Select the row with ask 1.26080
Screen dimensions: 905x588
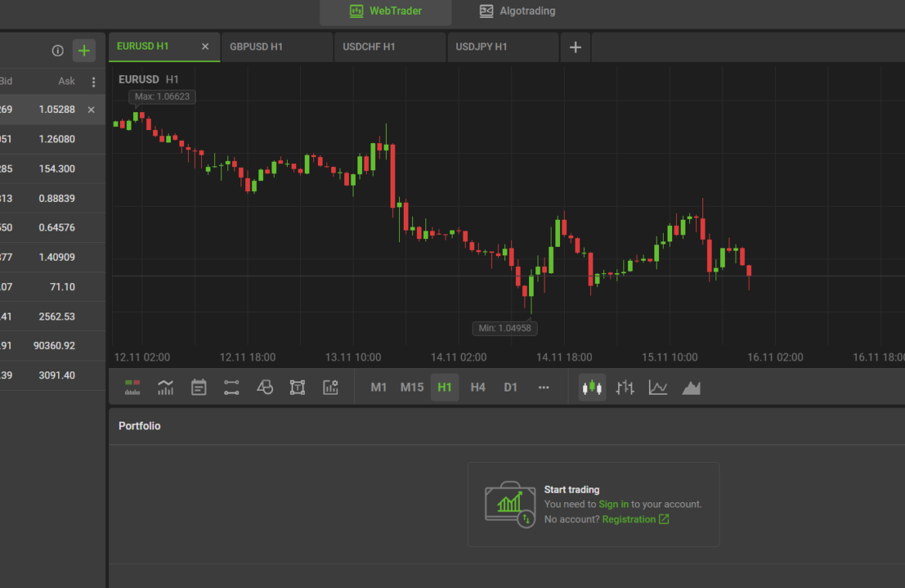tap(53, 139)
